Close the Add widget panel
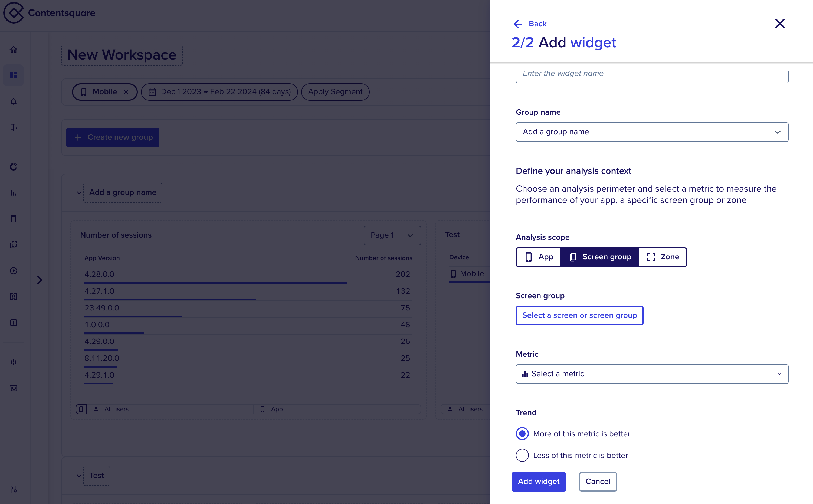The width and height of the screenshot is (813, 504). tap(780, 23)
